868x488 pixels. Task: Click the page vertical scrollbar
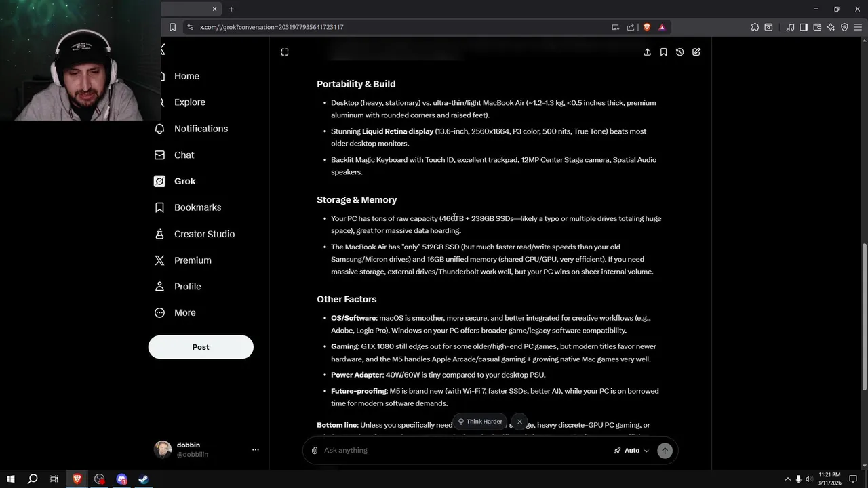tap(864, 317)
